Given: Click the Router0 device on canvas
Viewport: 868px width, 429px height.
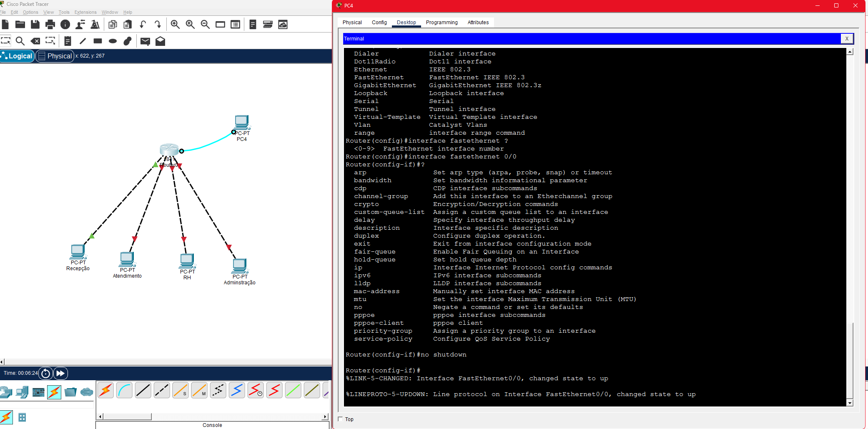Looking at the screenshot, I should click(169, 150).
